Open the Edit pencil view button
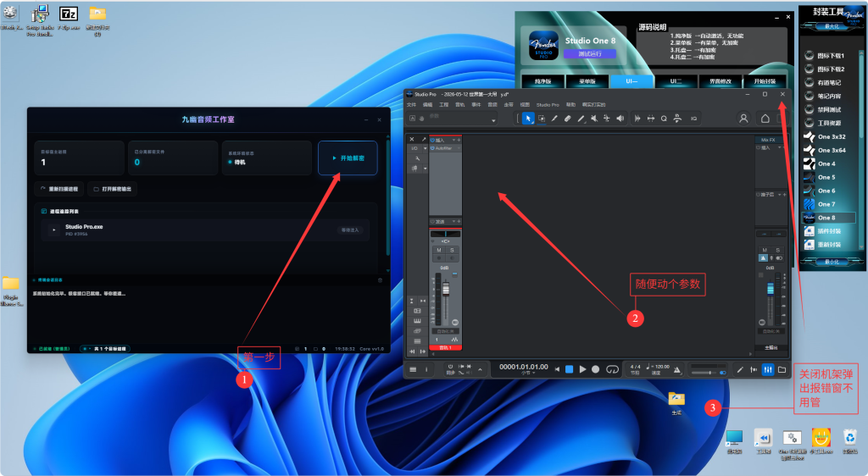 [x=740, y=369]
